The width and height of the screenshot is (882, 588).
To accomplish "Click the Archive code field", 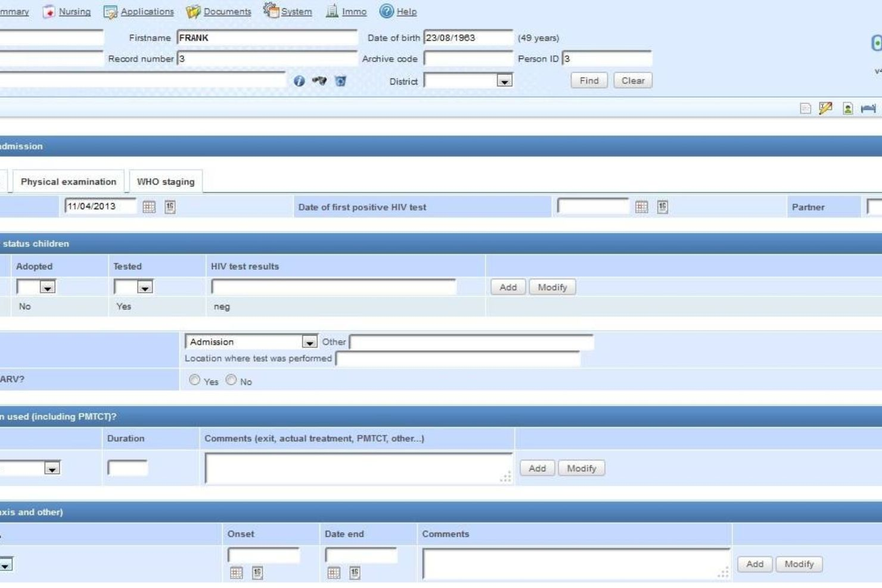I will (x=468, y=58).
